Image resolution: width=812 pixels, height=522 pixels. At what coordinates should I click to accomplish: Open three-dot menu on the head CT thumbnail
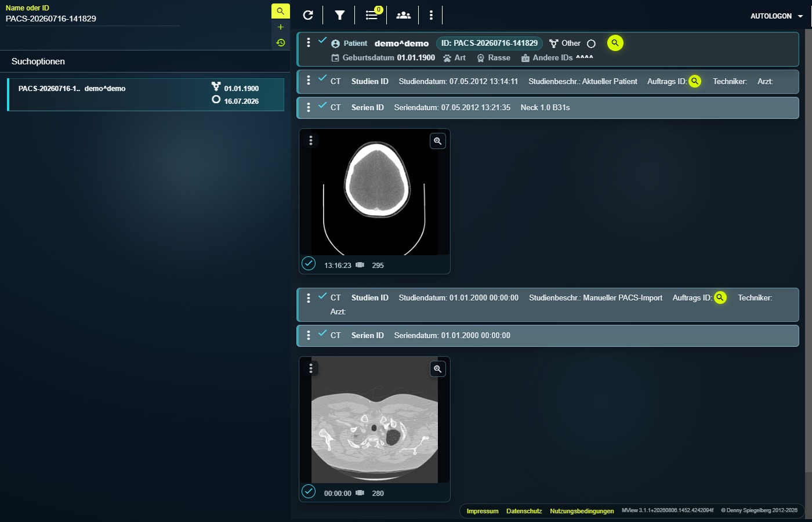coord(311,140)
